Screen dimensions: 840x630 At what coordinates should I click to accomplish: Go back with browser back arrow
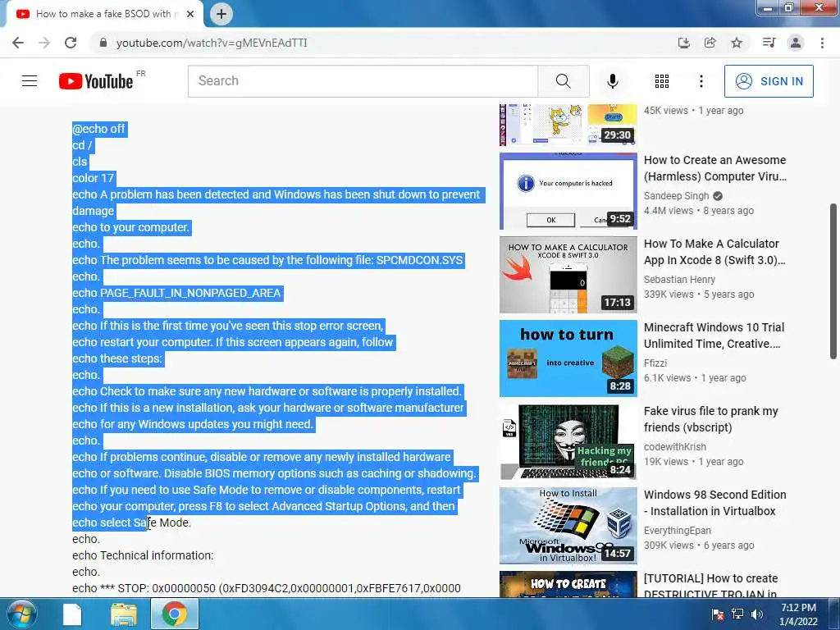[x=18, y=43]
